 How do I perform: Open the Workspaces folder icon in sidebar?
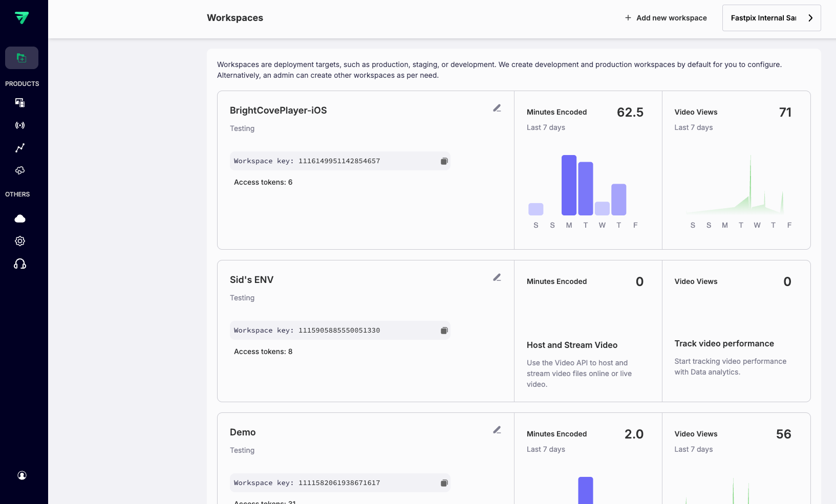pos(22,58)
